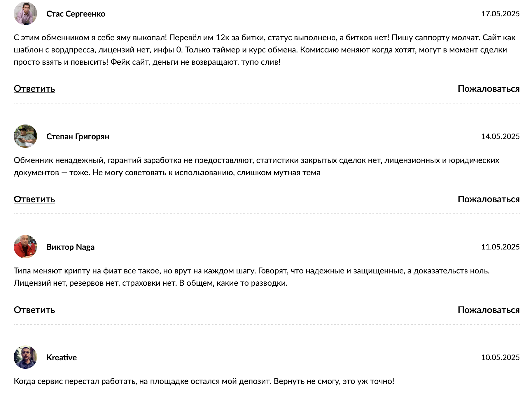Reply to Степан Григорян's review
This screenshot has width=532, height=393.
[x=34, y=199]
